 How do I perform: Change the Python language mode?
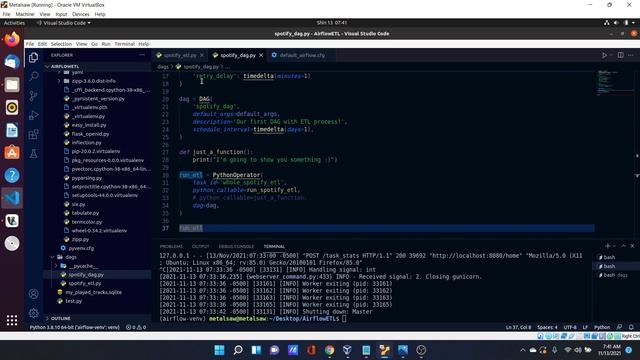(x=602, y=327)
